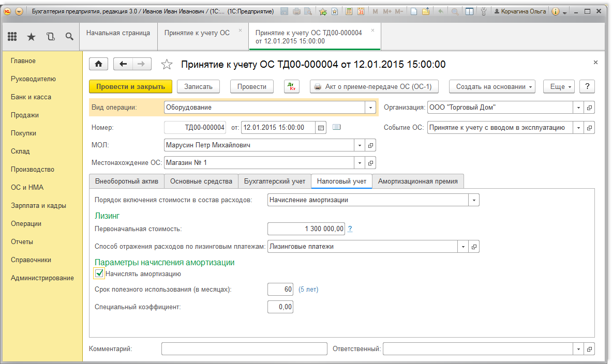This screenshot has height=364, width=612.
Task: Click the home icon button in form
Action: click(99, 64)
